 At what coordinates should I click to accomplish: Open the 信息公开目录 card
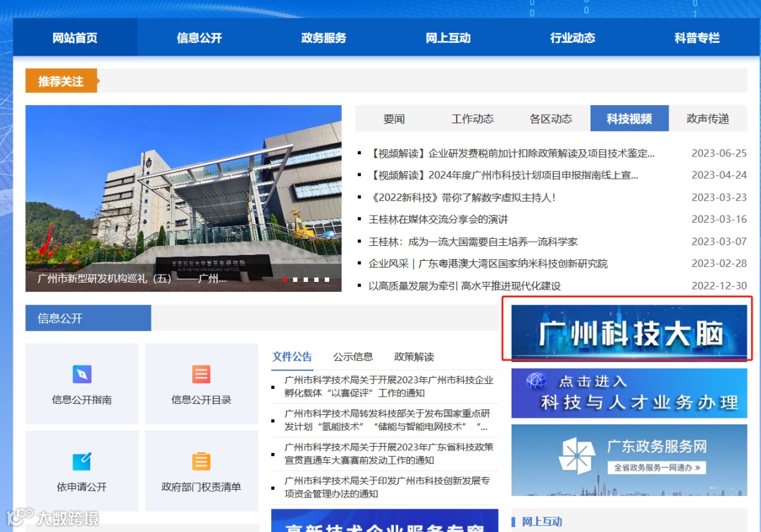202,383
